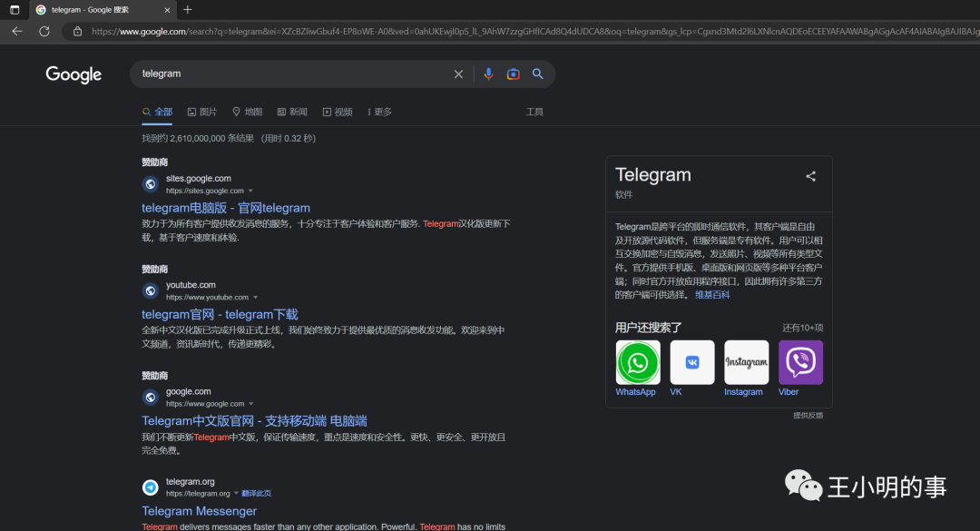
Task: Open Instagram related search thumbnail
Action: [x=746, y=362]
